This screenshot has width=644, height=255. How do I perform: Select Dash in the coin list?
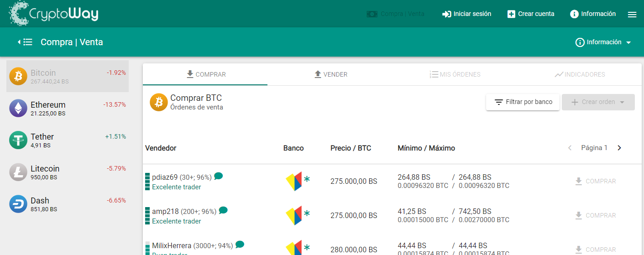68,204
